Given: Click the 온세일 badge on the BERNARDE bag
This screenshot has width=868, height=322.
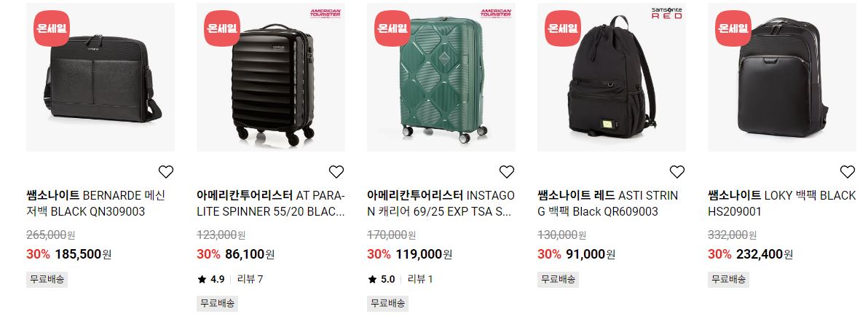Looking at the screenshot, I should tap(52, 28).
